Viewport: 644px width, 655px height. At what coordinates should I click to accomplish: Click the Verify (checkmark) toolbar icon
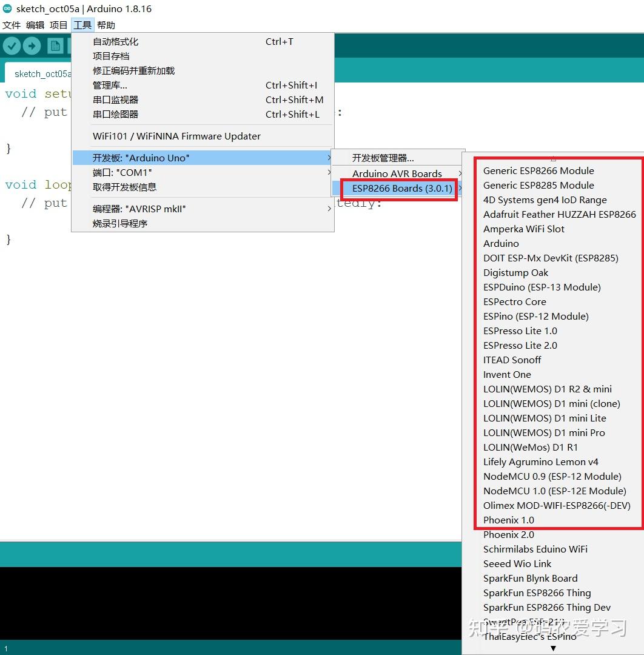(12, 45)
